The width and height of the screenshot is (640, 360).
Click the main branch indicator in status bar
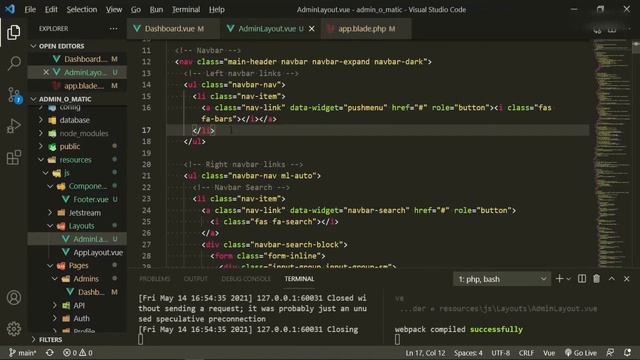pyautogui.click(x=22, y=353)
